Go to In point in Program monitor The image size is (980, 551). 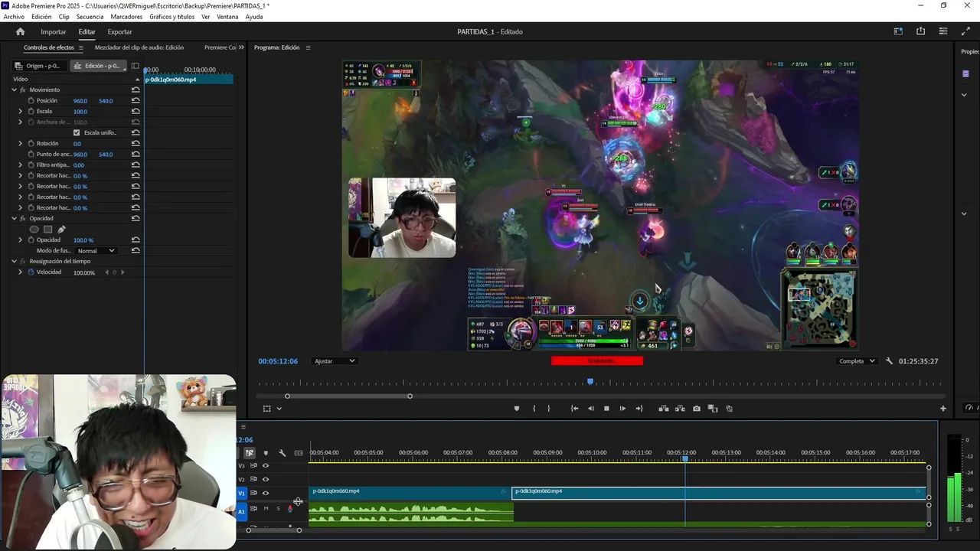(x=574, y=409)
